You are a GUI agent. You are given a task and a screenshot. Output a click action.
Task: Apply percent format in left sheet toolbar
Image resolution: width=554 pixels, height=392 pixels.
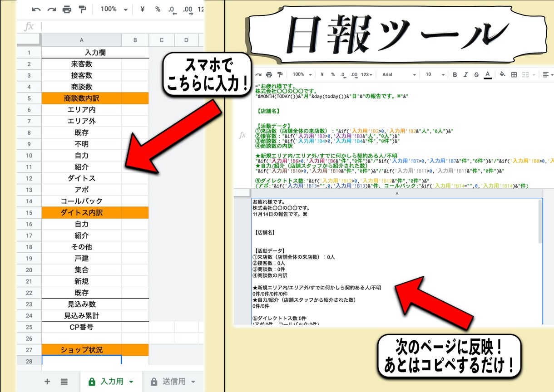pyautogui.click(x=158, y=9)
